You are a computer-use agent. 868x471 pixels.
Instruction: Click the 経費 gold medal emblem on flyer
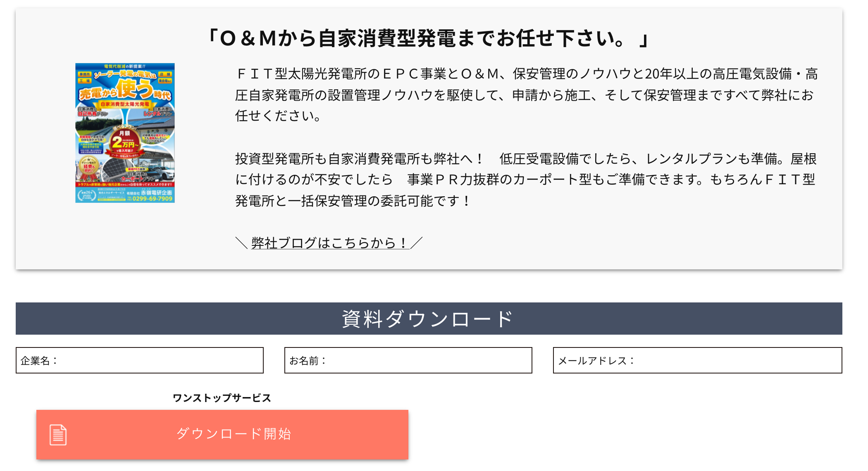coord(89,166)
